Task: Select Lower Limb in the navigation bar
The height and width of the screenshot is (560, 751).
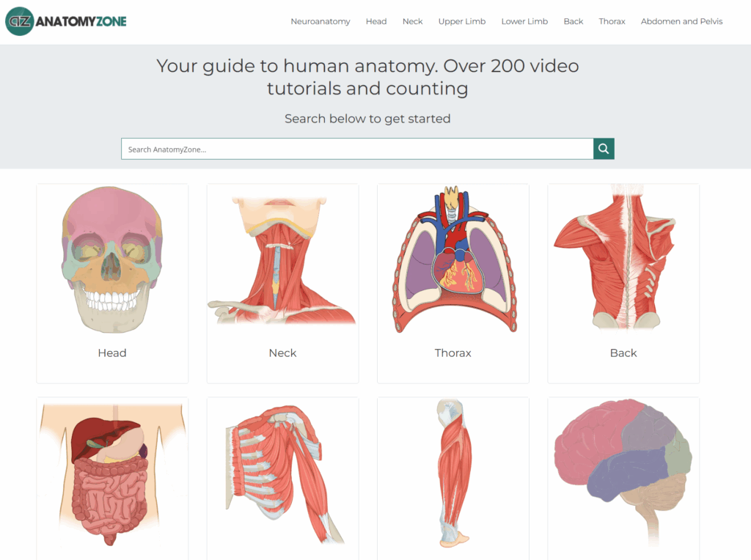Action: [x=524, y=21]
